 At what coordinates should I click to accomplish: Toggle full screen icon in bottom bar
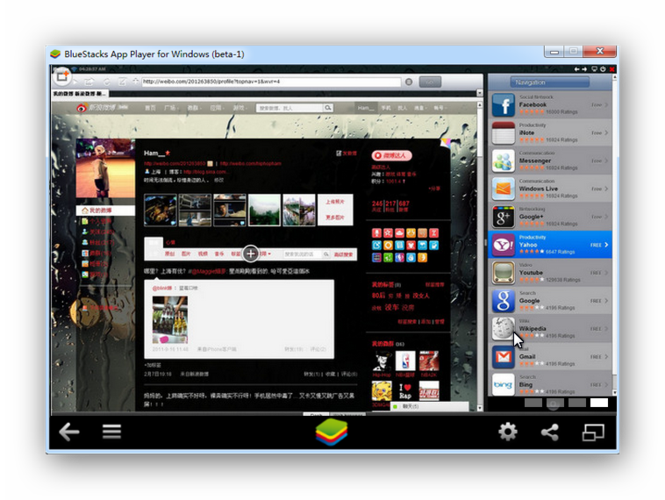pos(593,432)
